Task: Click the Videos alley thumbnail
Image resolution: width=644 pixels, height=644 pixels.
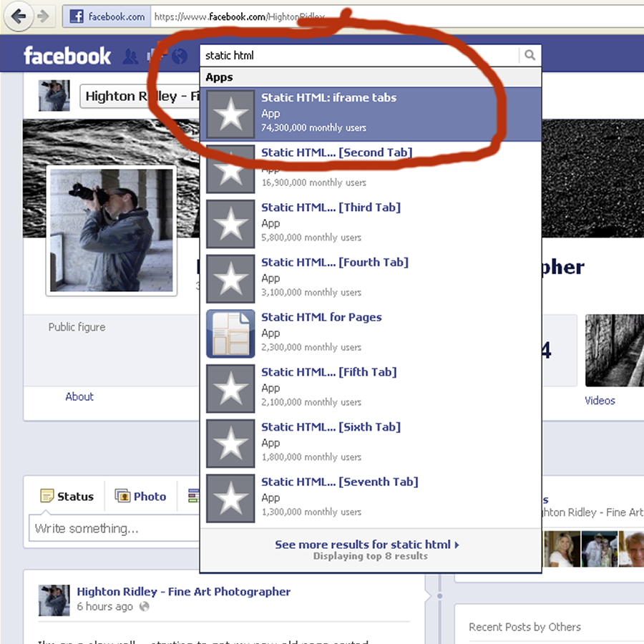Action: (615, 351)
